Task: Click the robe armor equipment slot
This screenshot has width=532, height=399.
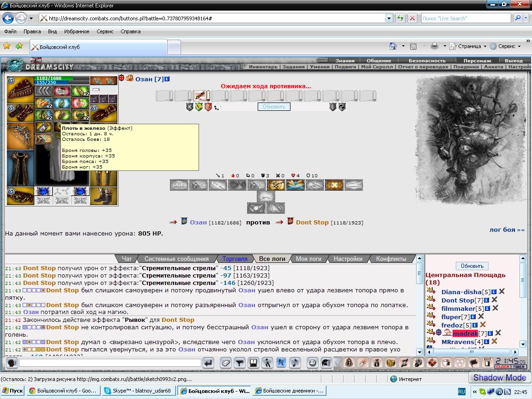Action: tap(20, 168)
